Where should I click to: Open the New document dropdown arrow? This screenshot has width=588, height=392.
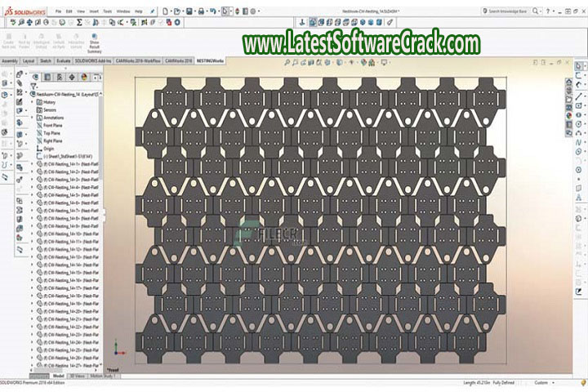coord(170,11)
